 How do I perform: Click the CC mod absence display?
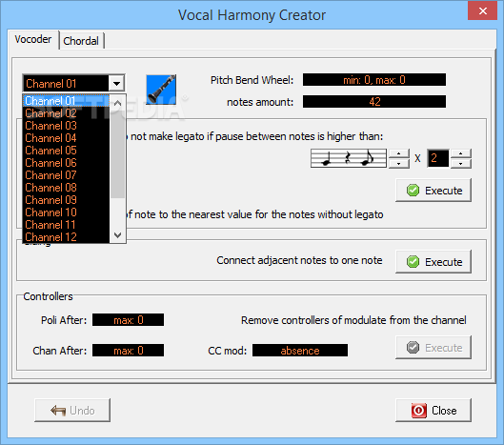(x=300, y=350)
